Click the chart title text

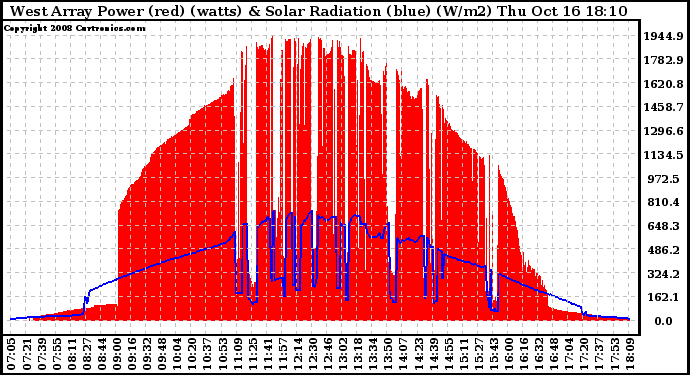(319, 11)
